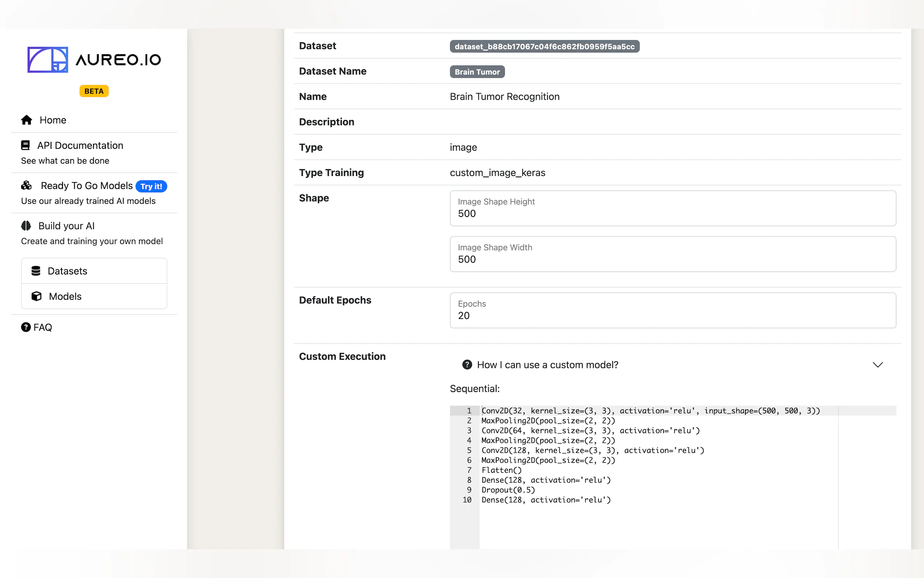Click code editor line 10 Dense layer

(x=545, y=500)
